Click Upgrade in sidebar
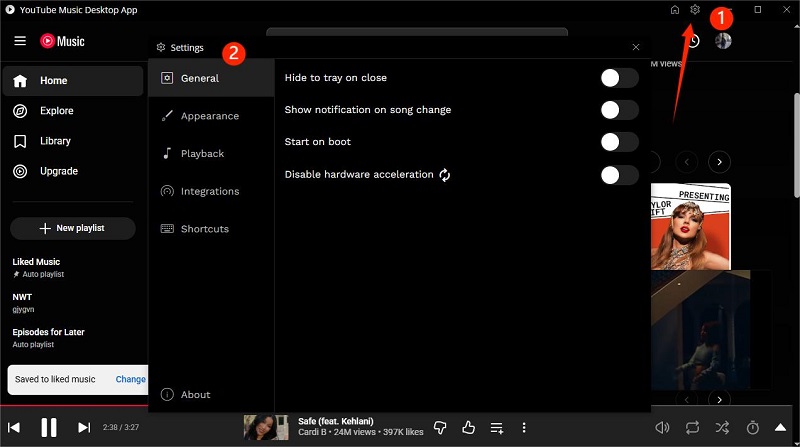 (73, 171)
